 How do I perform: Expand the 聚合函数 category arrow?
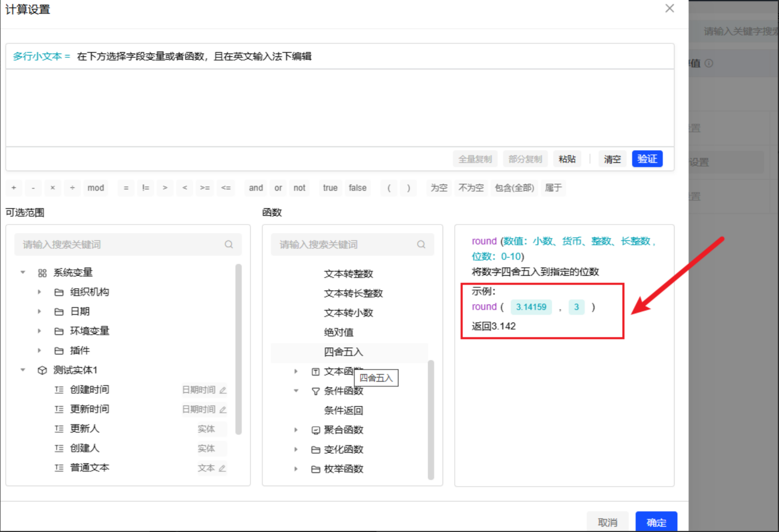(296, 430)
